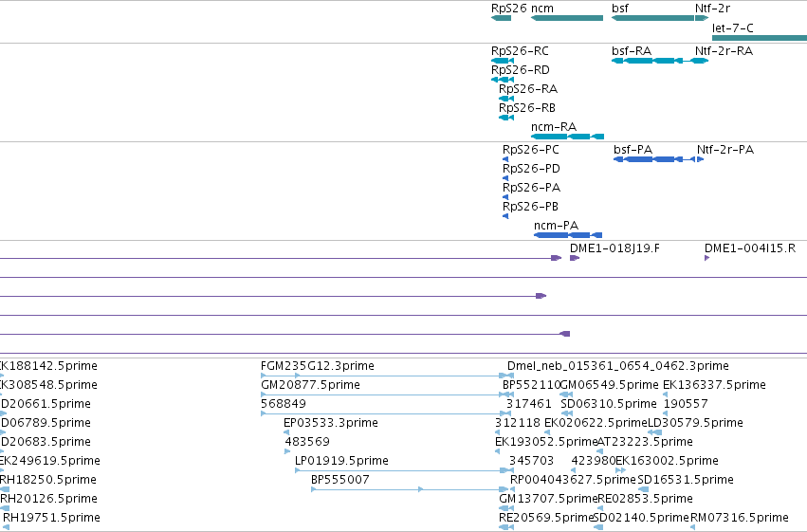Click the SD16531.5prime EST label
The image size is (807, 532).
686,480
